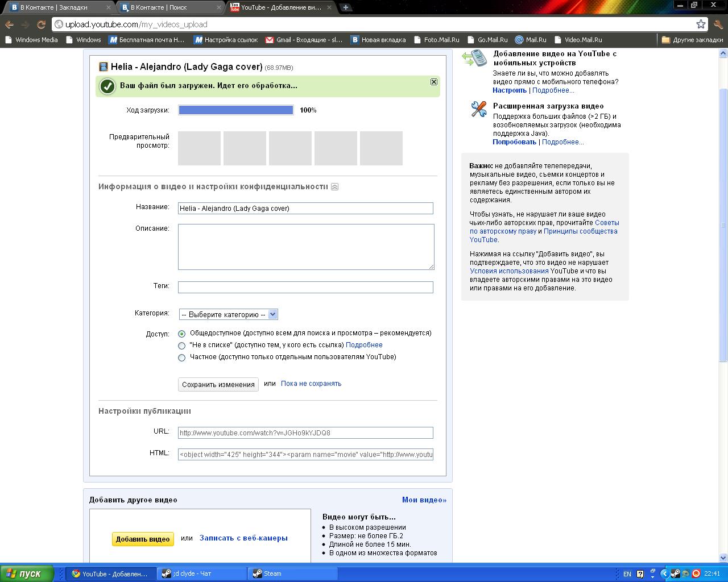Click the 'Записать с веб-камеры' link
728x582 pixels.
pyautogui.click(x=243, y=538)
